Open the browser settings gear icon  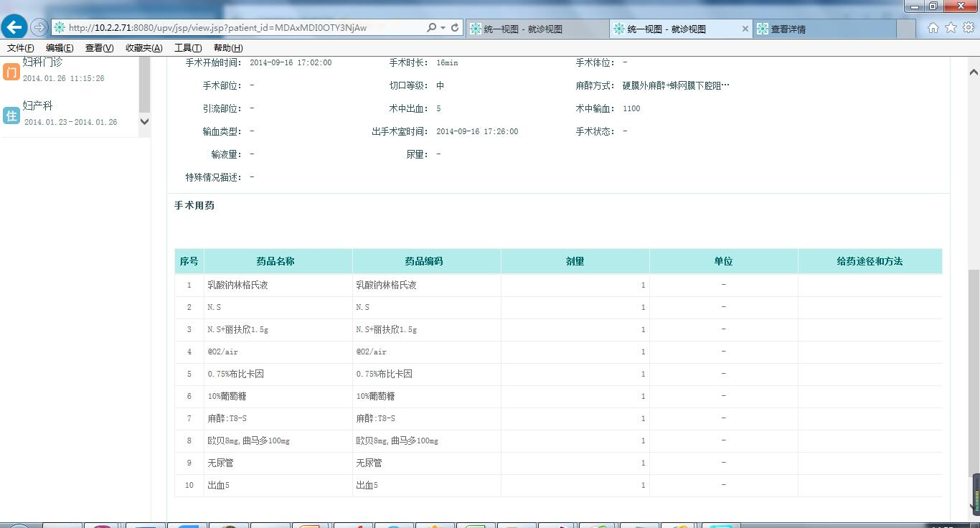click(x=968, y=27)
